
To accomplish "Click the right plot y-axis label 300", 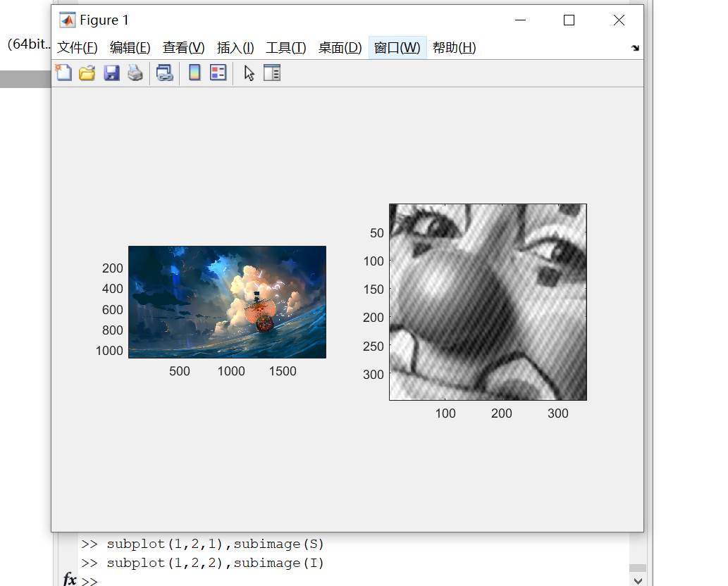I will [374, 375].
